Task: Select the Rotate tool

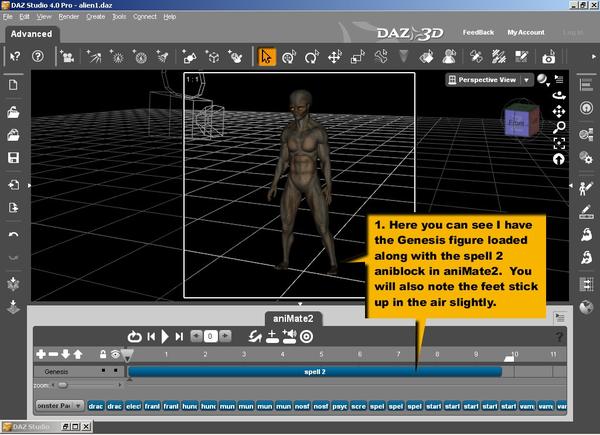Action: [x=311, y=57]
